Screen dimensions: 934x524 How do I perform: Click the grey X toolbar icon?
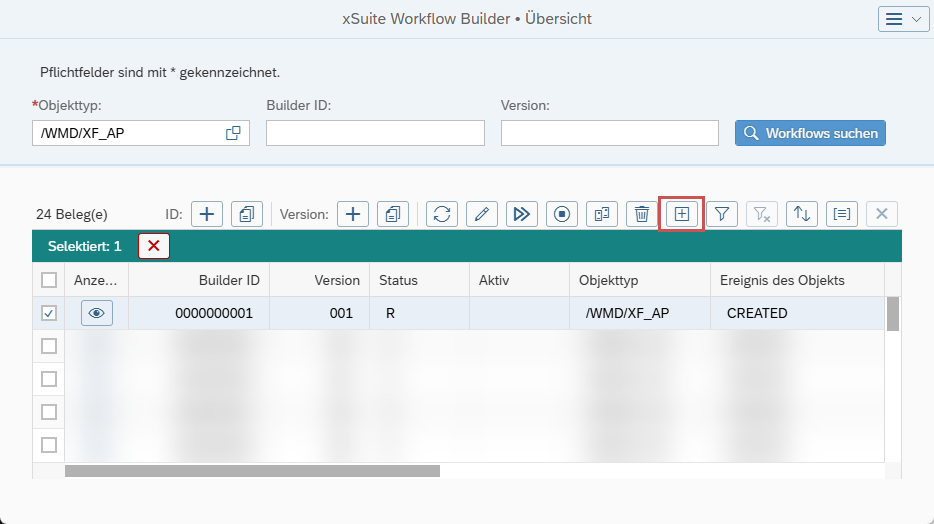click(882, 214)
